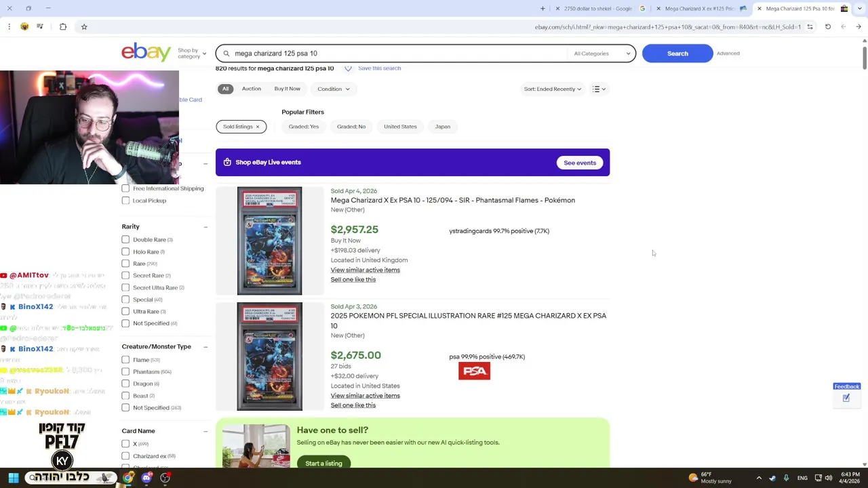Open the $2,675.00 listing card thumbnail
The width and height of the screenshot is (868, 488).
tap(269, 357)
